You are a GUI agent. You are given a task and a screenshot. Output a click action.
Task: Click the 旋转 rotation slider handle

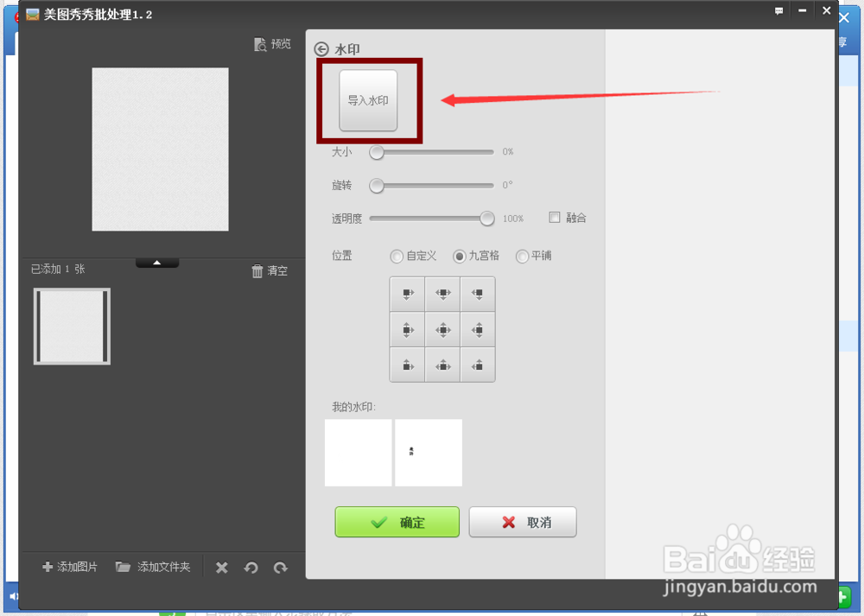(377, 186)
